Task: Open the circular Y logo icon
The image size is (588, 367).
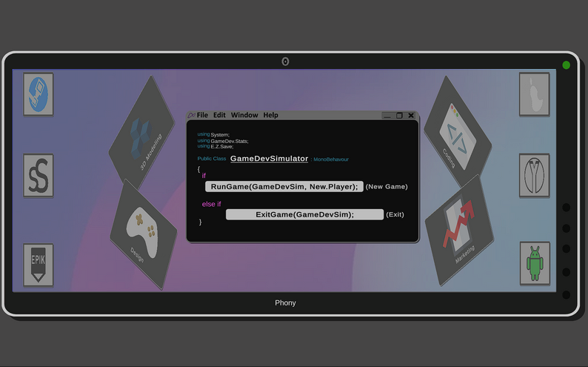Action: pyautogui.click(x=535, y=175)
